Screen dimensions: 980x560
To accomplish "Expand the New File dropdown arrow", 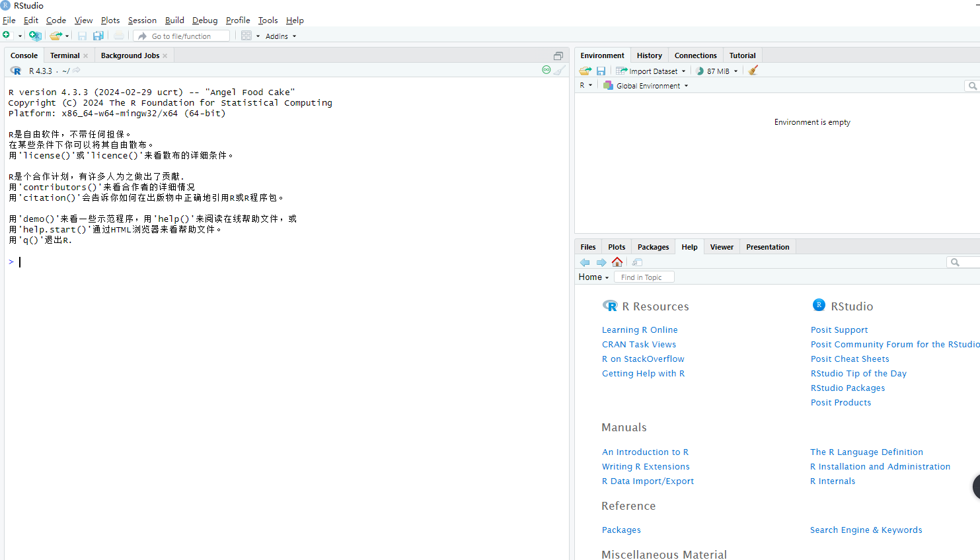I will coord(20,36).
